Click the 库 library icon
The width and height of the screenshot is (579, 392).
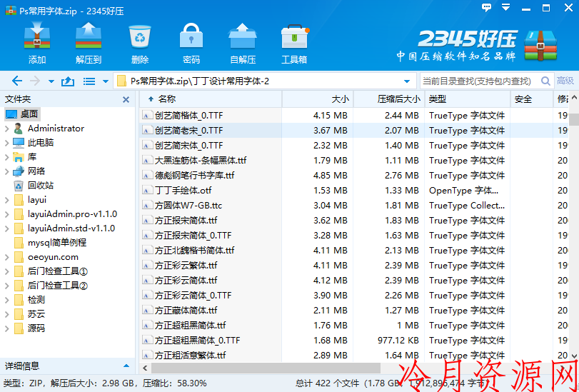coord(19,157)
